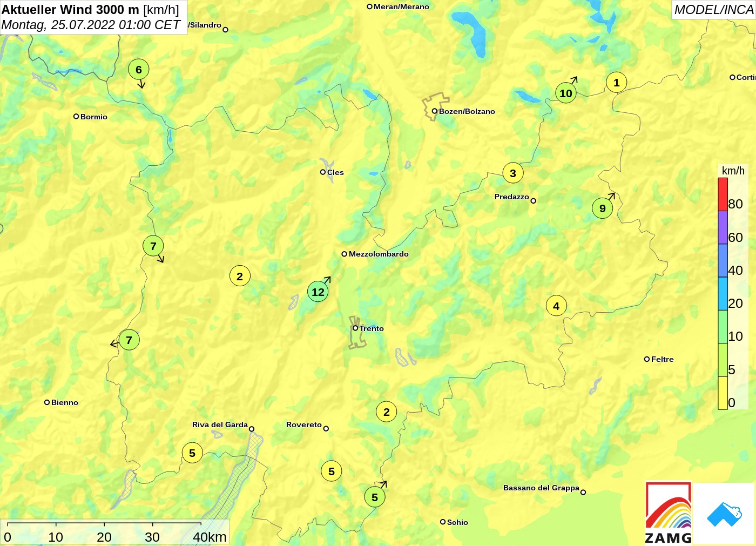Select the Cles town marker
The width and height of the screenshot is (756, 546).
point(323,172)
